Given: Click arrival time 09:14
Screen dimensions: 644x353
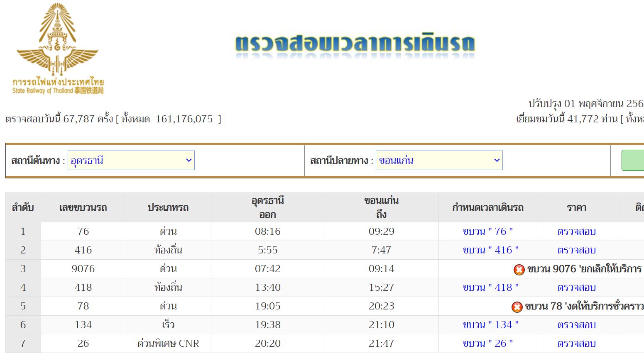Looking at the screenshot, I should 382,269.
